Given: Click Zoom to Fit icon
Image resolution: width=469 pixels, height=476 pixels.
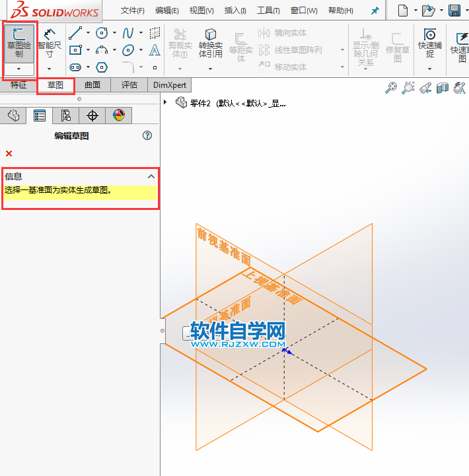Looking at the screenshot, I should pos(391,88).
